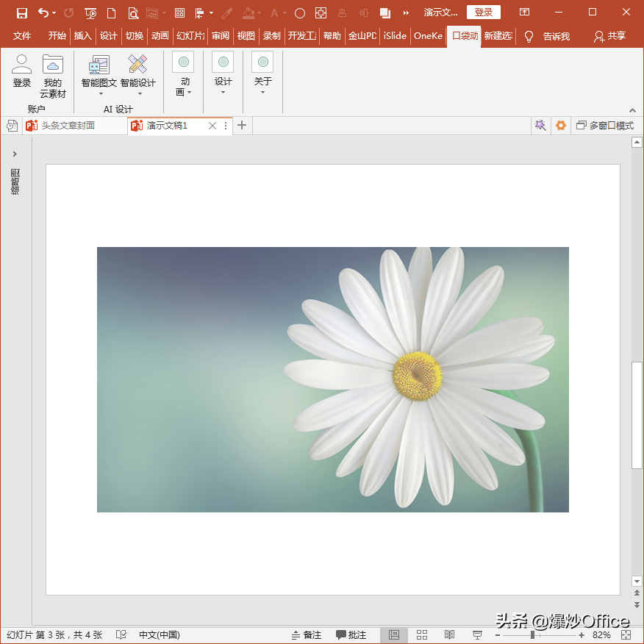The image size is (644, 644).
Task: Enable 多窗口模式 multi-window mode
Action: coord(605,125)
